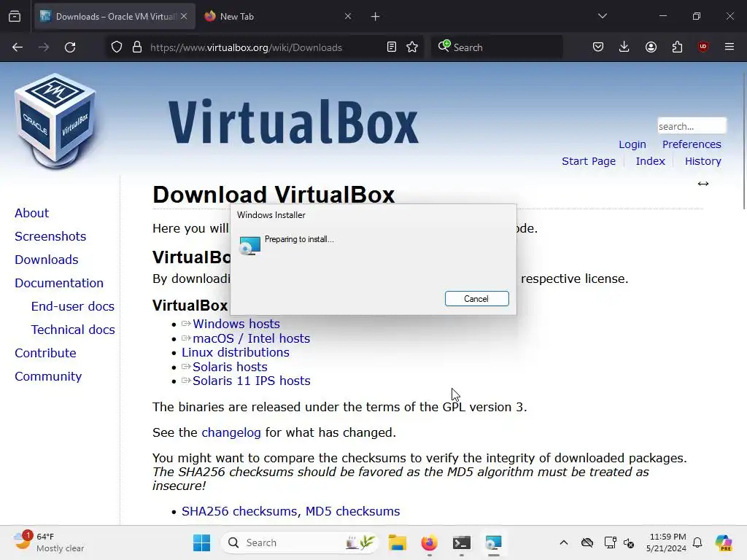Open the Linux distributions link
Image resolution: width=747 pixels, height=560 pixels.
[x=236, y=352]
